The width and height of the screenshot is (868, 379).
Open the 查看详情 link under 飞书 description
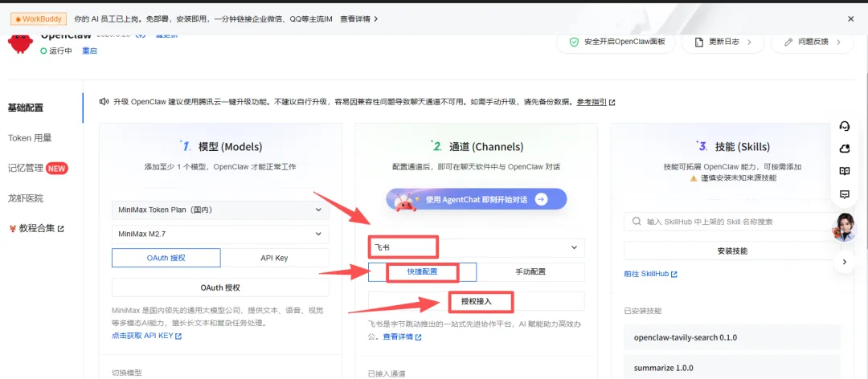(402, 337)
